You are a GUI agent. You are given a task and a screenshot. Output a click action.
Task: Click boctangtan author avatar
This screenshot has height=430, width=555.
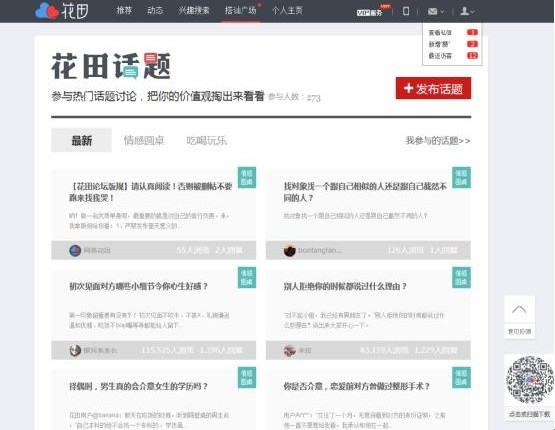(290, 250)
